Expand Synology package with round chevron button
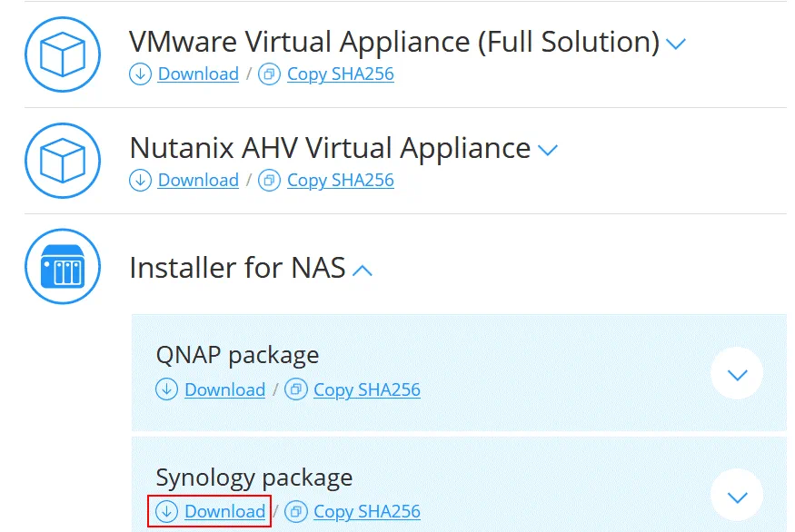The image size is (795, 532). pyautogui.click(x=736, y=496)
